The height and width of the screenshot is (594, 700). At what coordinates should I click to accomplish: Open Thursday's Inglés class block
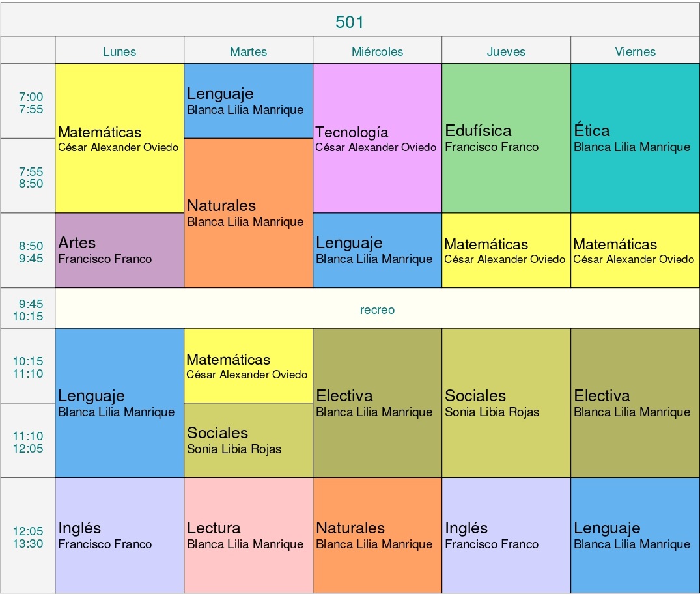pos(506,535)
